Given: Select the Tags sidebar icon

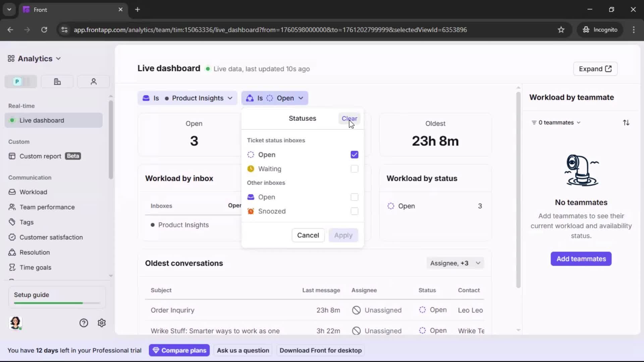Looking at the screenshot, I should click(x=12, y=222).
